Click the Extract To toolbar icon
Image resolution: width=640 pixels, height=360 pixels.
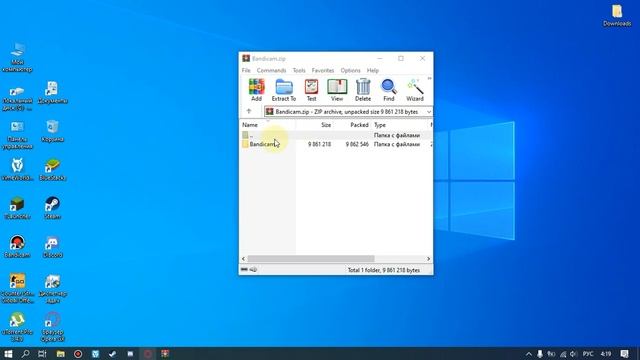pos(284,90)
